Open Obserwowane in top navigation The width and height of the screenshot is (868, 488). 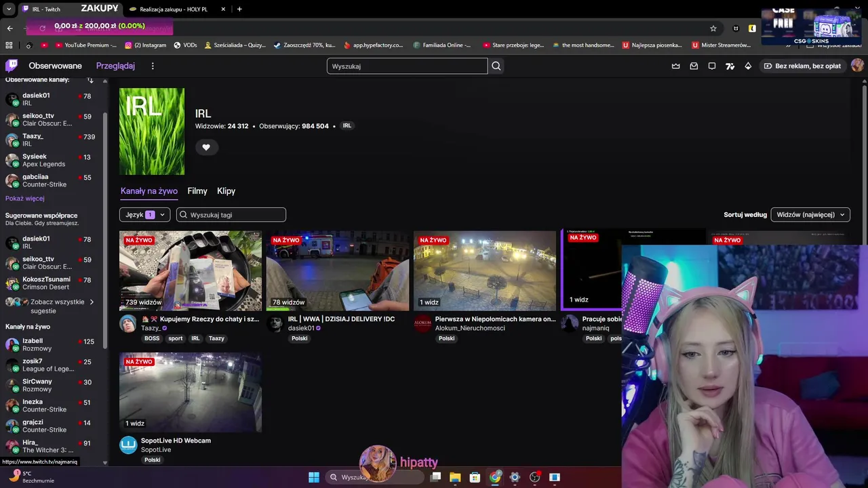55,66
